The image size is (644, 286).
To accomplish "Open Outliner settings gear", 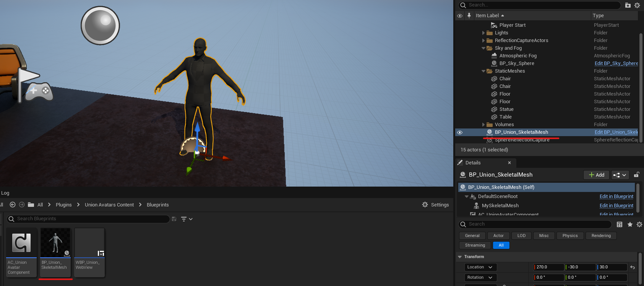I will pyautogui.click(x=637, y=5).
